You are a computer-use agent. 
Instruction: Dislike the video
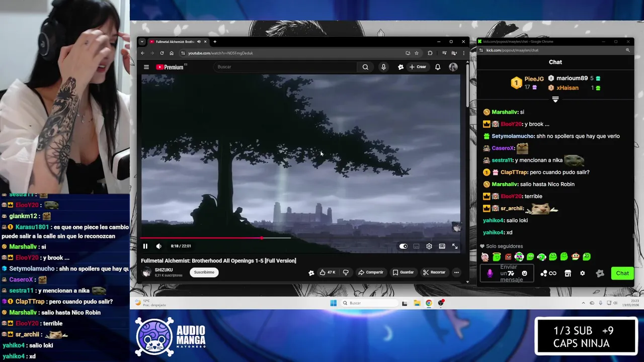(x=346, y=273)
